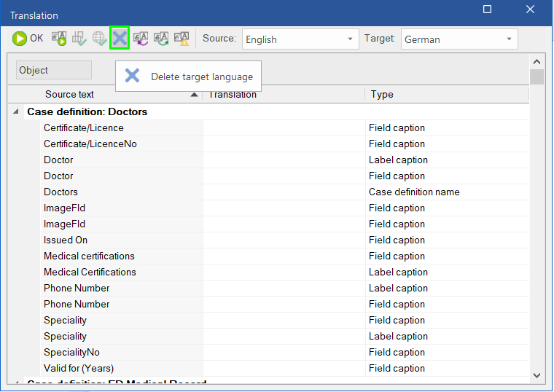Select the lowercase Medical certifications row
Image resolution: width=554 pixels, height=392 pixels.
click(285, 256)
